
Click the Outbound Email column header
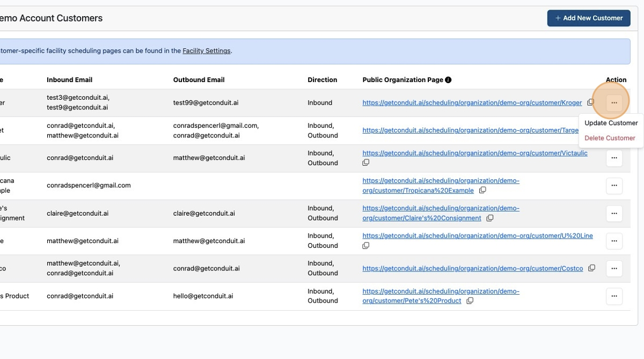click(199, 80)
